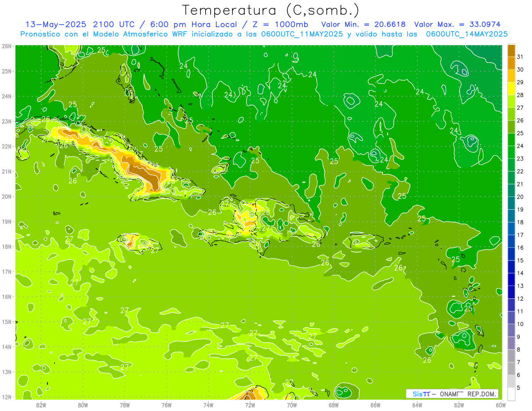Click the longitude label '78W'
532x411 pixels.
tap(125, 405)
